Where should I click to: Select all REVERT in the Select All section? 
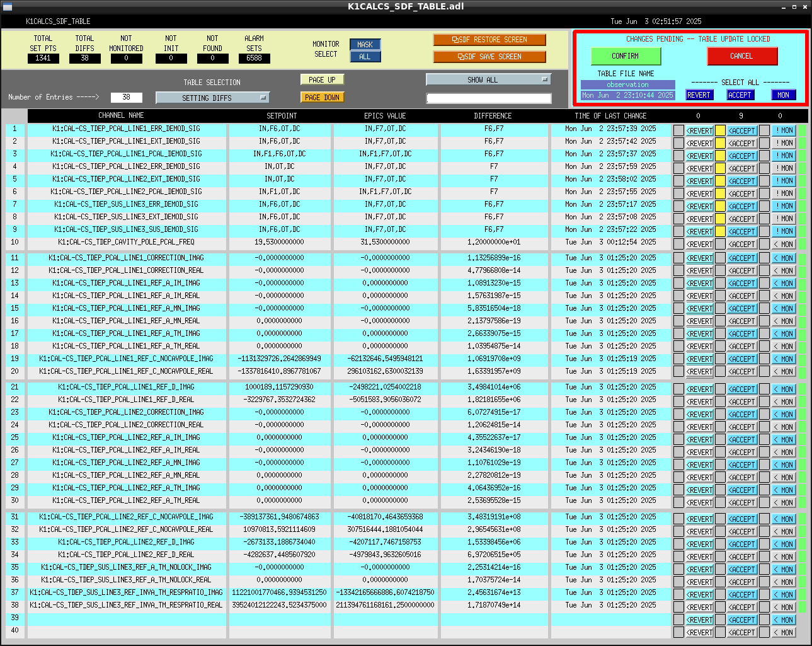coord(699,95)
